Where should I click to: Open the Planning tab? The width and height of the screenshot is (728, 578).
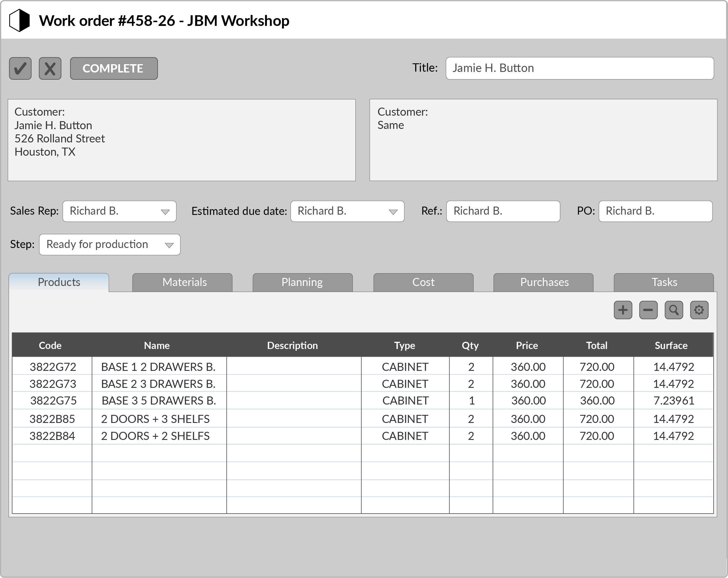(x=302, y=282)
